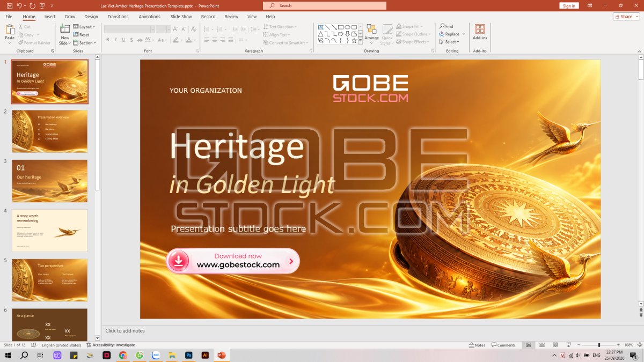Open Illustrator from the taskbar

pos(205,355)
